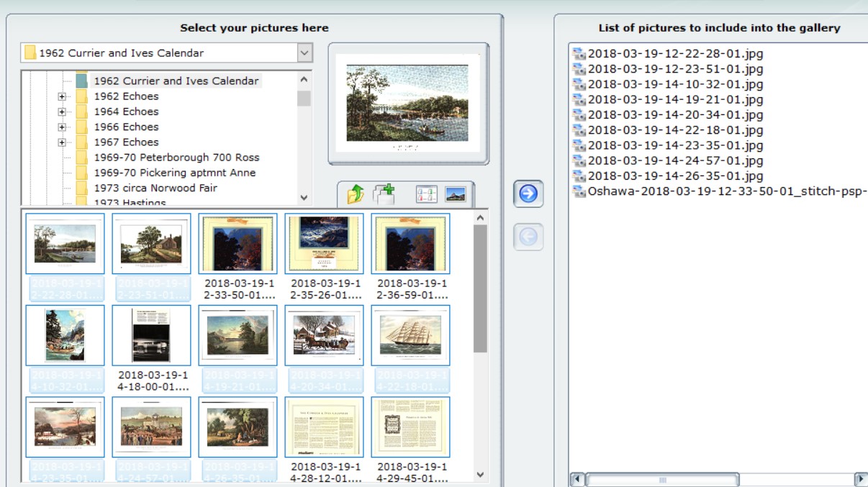Select thumbnail 2018-03-19-14-20-34-01 winter scene
Screen dimensions: 868x487
(324, 335)
